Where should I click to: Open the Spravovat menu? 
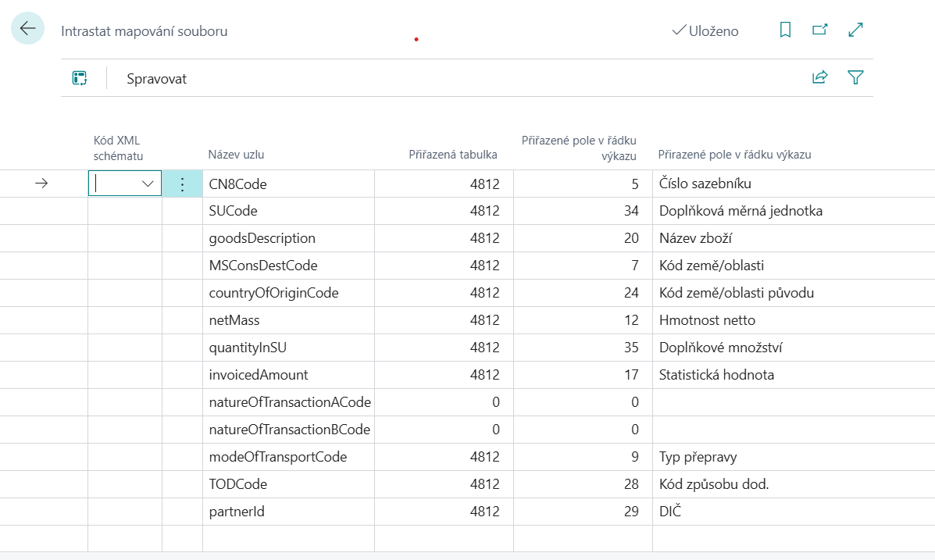pos(156,79)
